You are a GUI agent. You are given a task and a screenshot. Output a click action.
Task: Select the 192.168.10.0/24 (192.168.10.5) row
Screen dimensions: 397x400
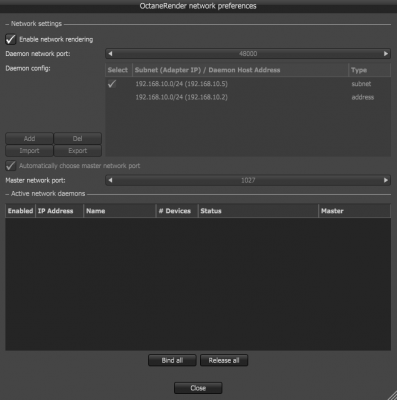click(x=248, y=84)
